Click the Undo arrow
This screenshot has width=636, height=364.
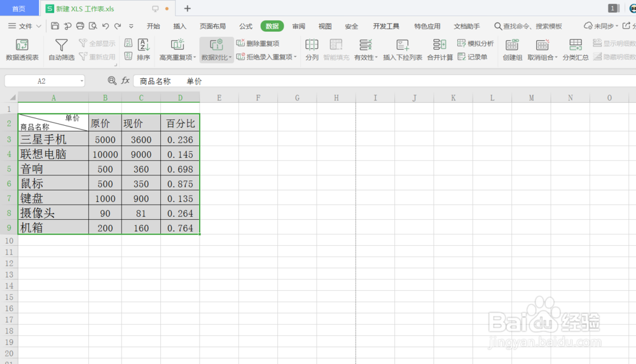click(106, 26)
